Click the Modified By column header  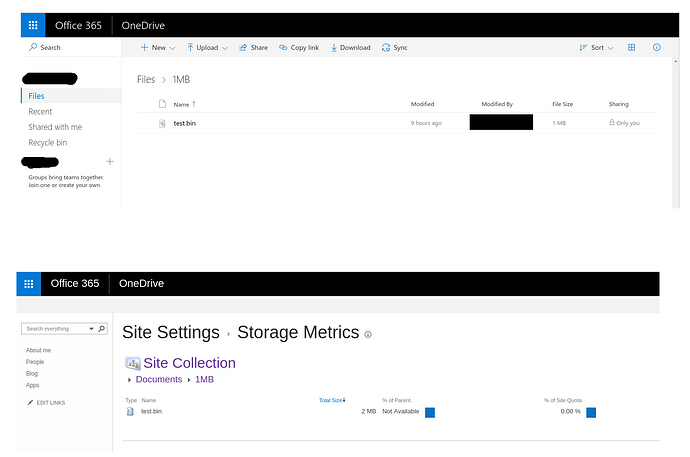497,104
